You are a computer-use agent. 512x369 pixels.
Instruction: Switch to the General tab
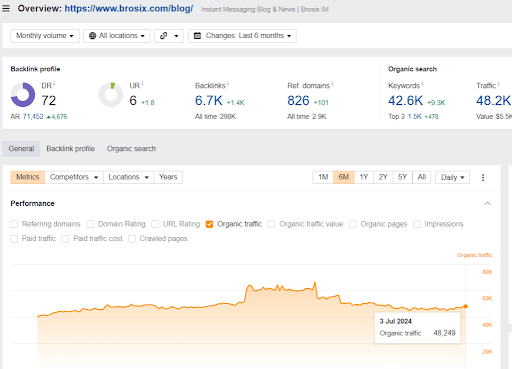pyautogui.click(x=21, y=149)
